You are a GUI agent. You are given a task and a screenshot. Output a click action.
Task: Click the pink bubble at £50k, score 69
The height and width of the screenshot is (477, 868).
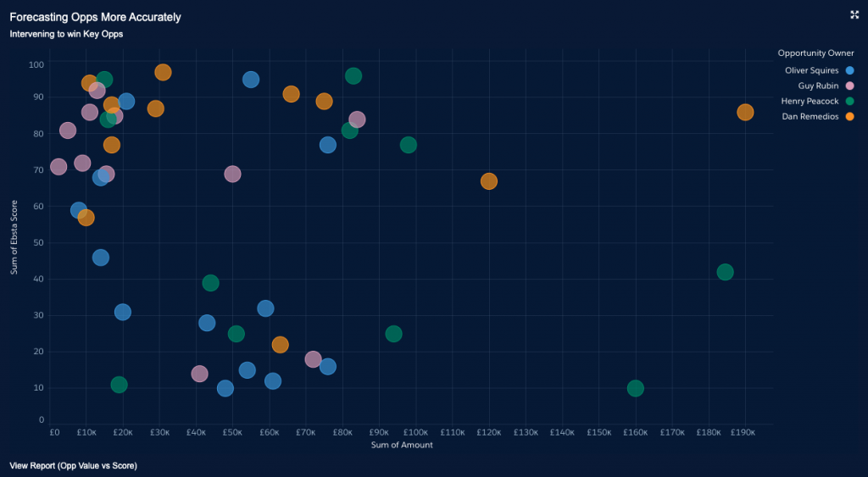232,174
